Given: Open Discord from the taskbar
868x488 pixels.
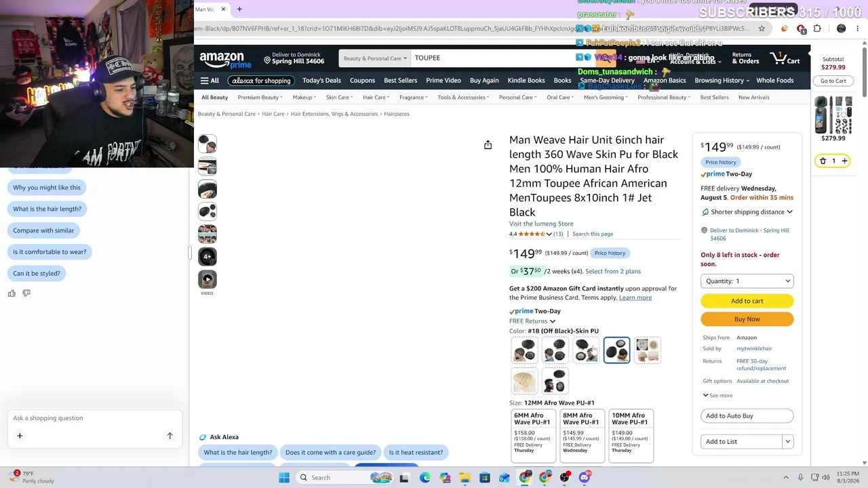Looking at the screenshot, I should (x=585, y=478).
